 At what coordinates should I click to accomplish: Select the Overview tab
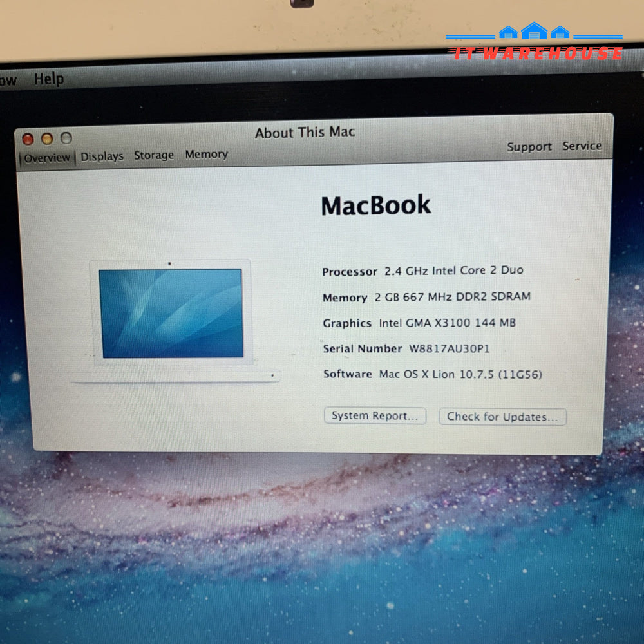[x=47, y=158]
